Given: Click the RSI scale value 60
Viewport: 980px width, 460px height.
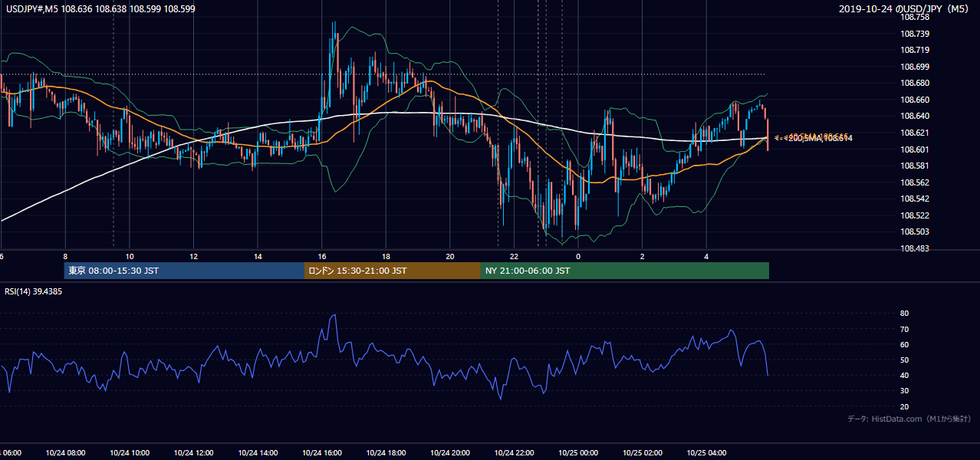Looking at the screenshot, I should [905, 344].
